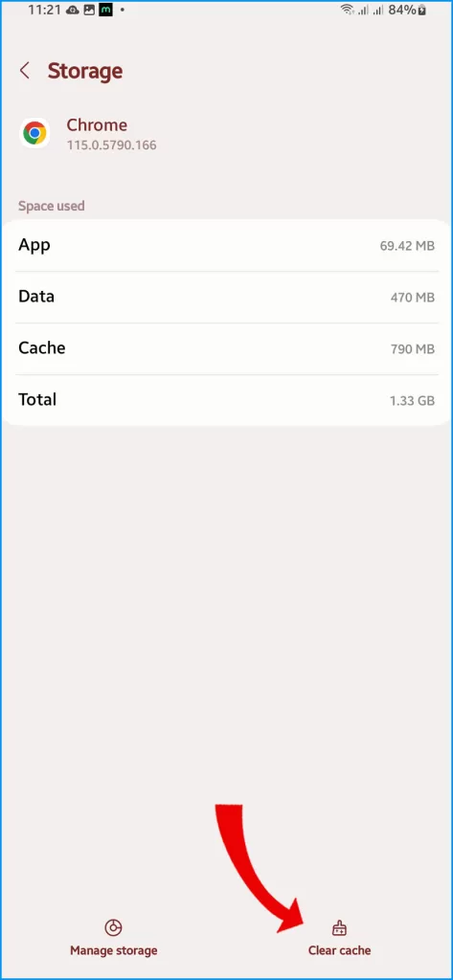
Task: Tap the Storage page title
Action: (85, 71)
